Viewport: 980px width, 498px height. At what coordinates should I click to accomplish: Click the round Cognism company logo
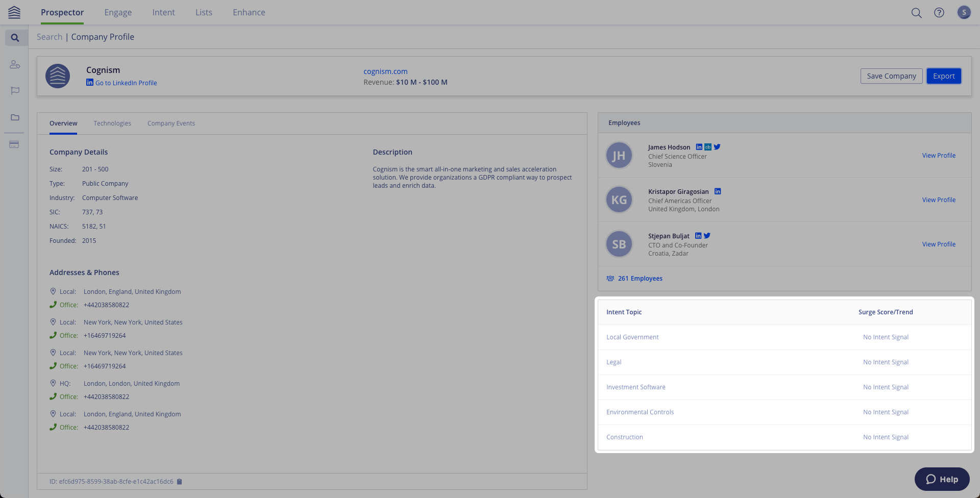(x=58, y=76)
